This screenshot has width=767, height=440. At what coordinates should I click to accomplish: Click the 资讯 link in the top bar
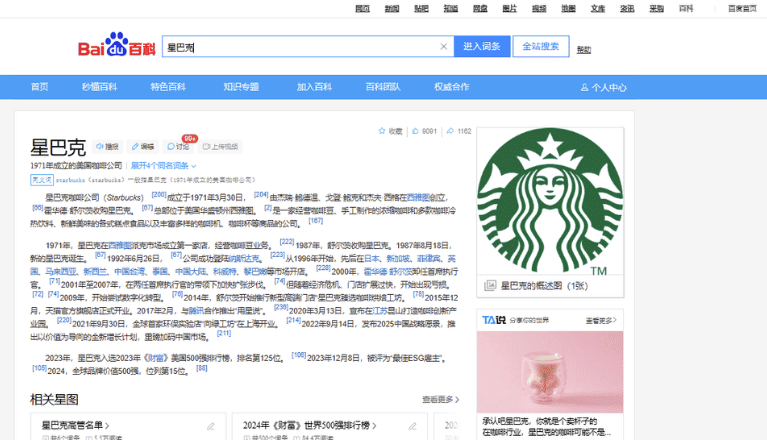[627, 8]
